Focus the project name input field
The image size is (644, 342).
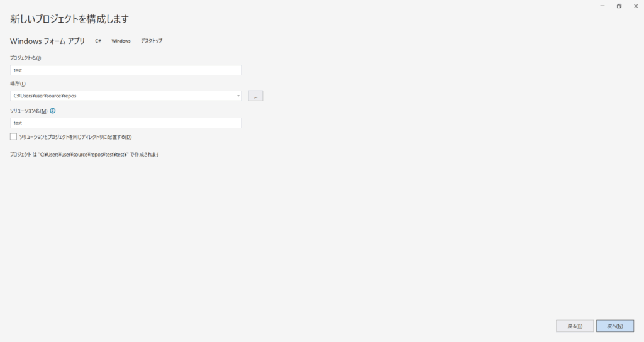click(126, 70)
